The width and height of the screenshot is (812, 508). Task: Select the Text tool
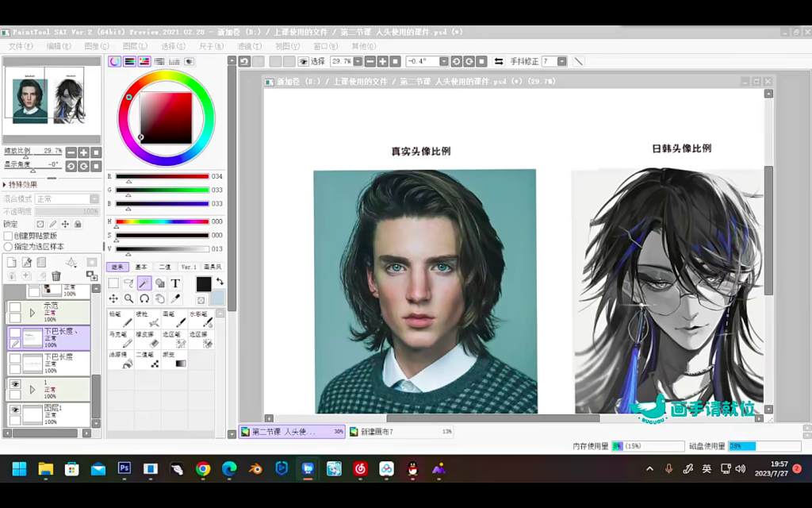tap(175, 283)
